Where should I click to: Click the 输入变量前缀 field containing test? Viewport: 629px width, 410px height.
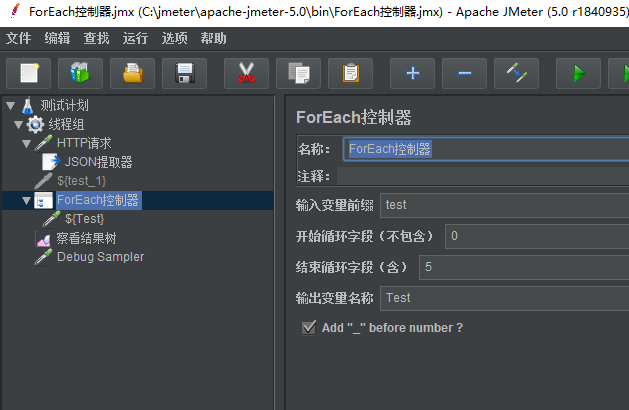[504, 205]
